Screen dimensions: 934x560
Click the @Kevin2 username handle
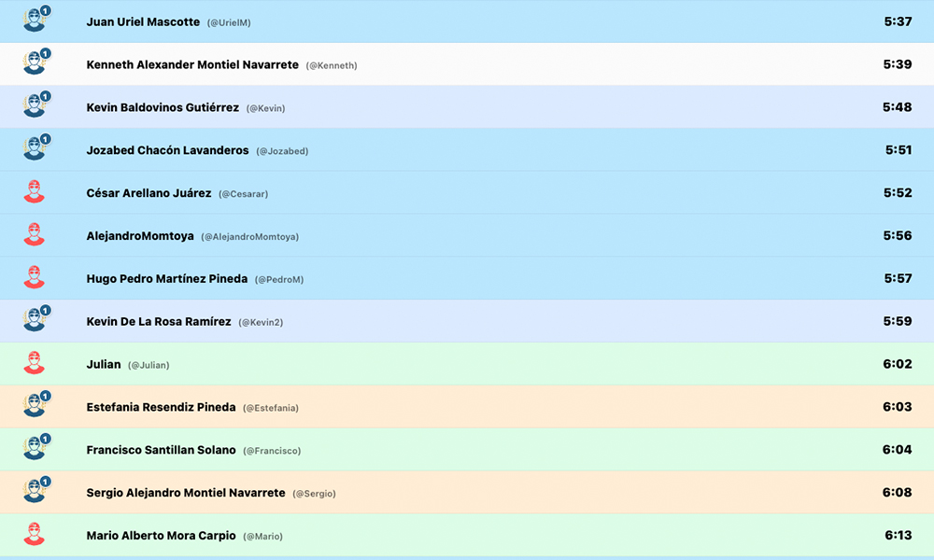pos(261,322)
